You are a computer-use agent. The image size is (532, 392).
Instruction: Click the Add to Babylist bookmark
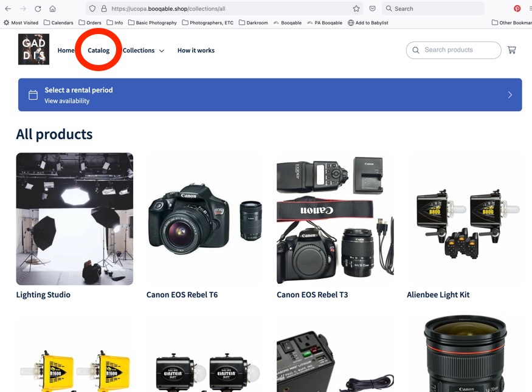pyautogui.click(x=368, y=22)
